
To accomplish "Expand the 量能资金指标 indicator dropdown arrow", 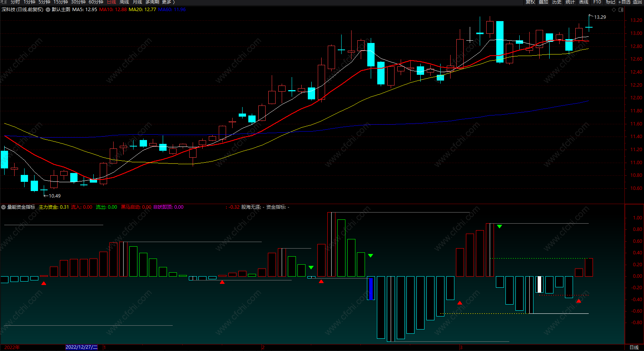I will (x=3, y=207).
